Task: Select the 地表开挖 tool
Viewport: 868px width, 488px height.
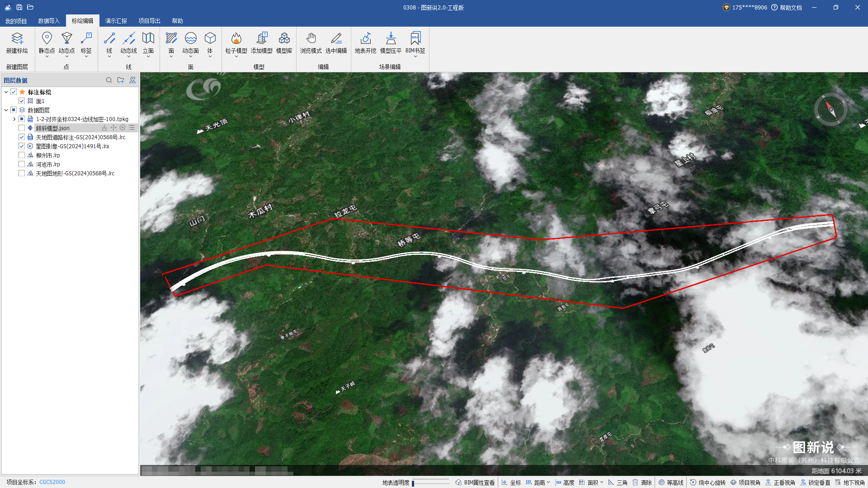Action: [x=365, y=39]
